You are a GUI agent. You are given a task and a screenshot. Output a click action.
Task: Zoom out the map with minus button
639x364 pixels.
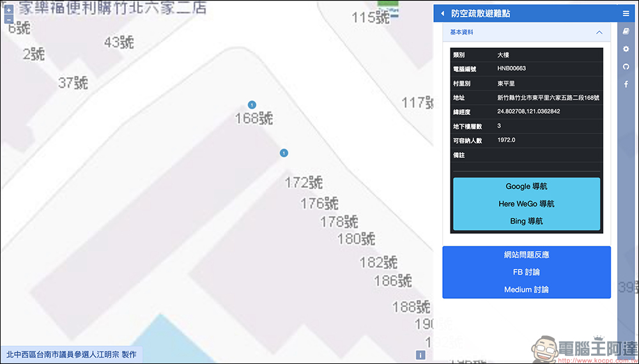(x=8, y=19)
